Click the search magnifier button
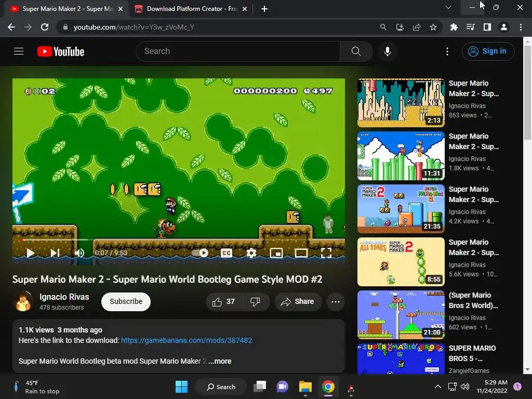The image size is (532, 399). [356, 51]
